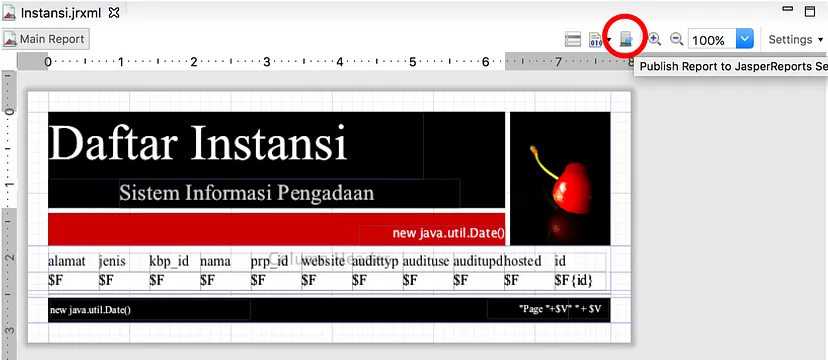This screenshot has height=360, width=828.
Task: Select the auditupd column header
Action: coord(479,261)
